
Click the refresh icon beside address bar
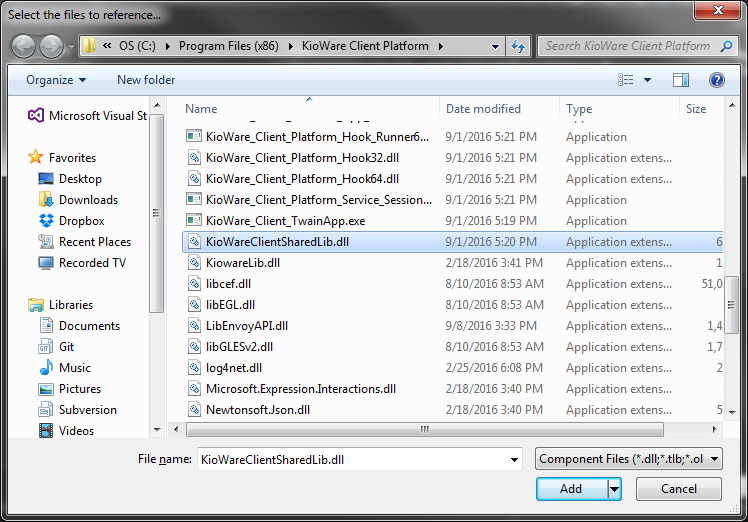(x=518, y=46)
